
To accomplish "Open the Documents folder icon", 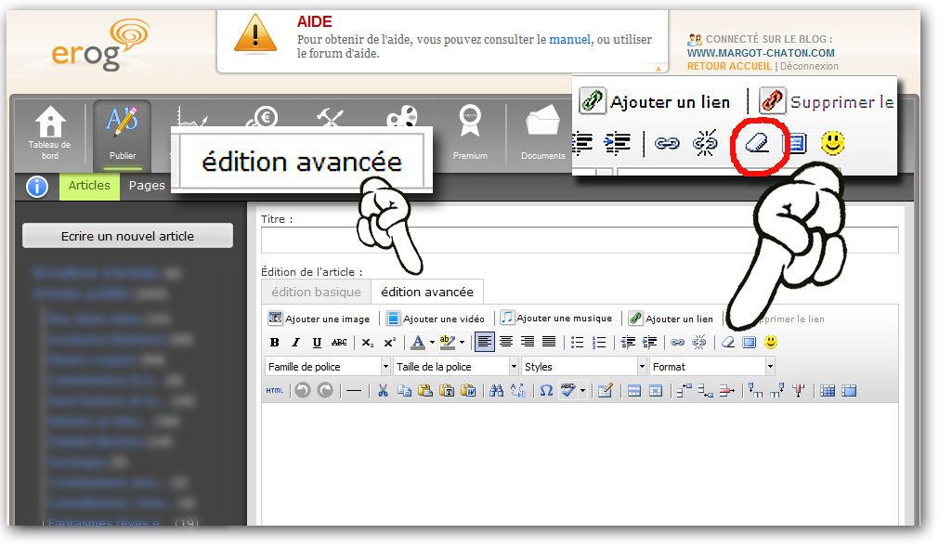I will [542, 120].
